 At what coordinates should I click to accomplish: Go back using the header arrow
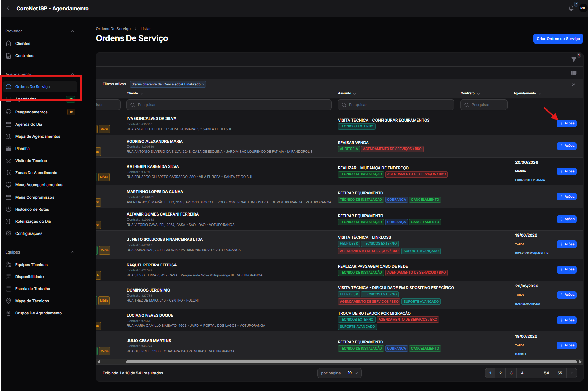[x=8, y=8]
